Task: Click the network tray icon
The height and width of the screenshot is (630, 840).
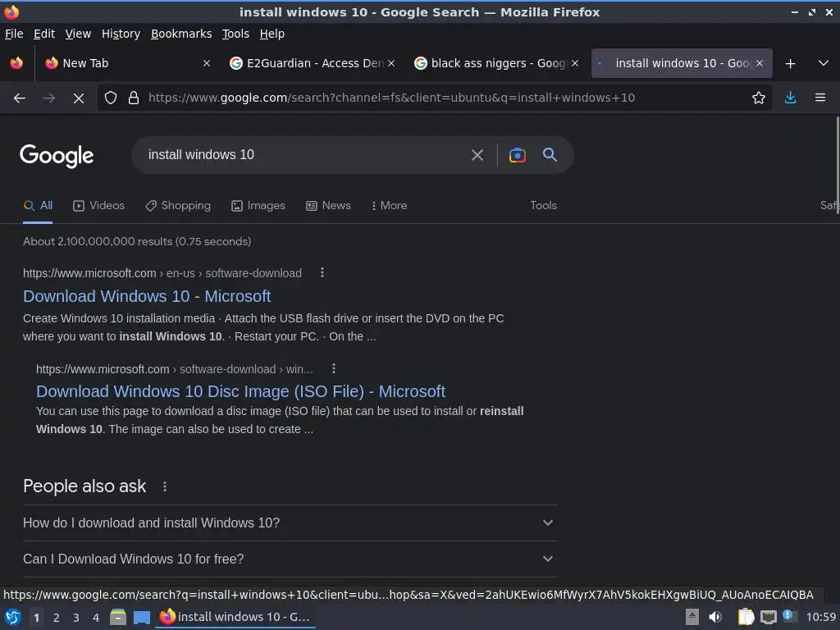Action: coord(768,617)
